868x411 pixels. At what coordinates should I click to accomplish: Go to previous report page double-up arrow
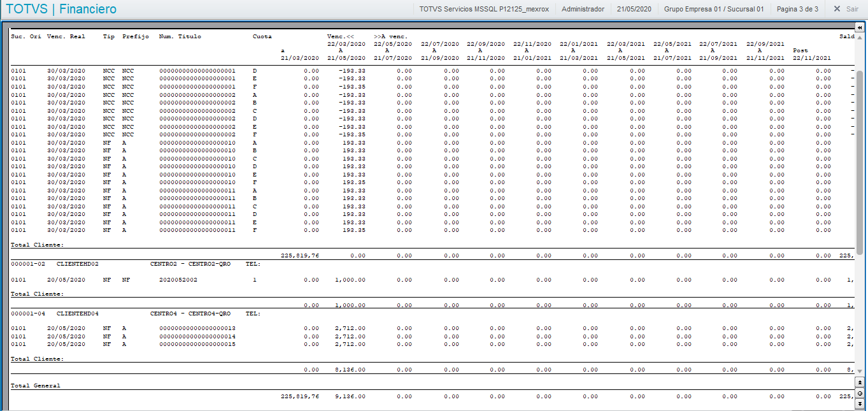point(860,382)
